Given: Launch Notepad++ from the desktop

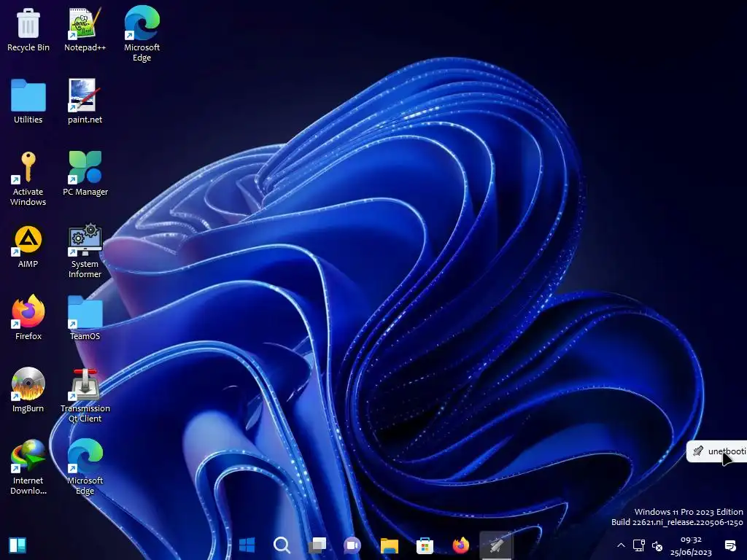Looking at the screenshot, I should (85, 30).
